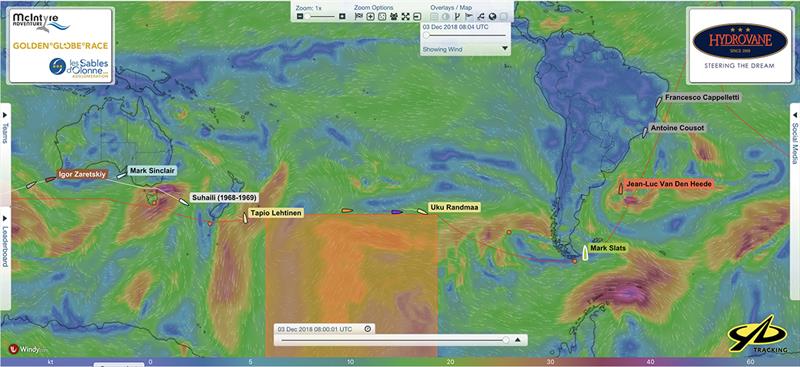Viewport: 800px width, 367px height.
Task: Click Tapio Lehtinen white boat marker
Action: pos(245,218)
